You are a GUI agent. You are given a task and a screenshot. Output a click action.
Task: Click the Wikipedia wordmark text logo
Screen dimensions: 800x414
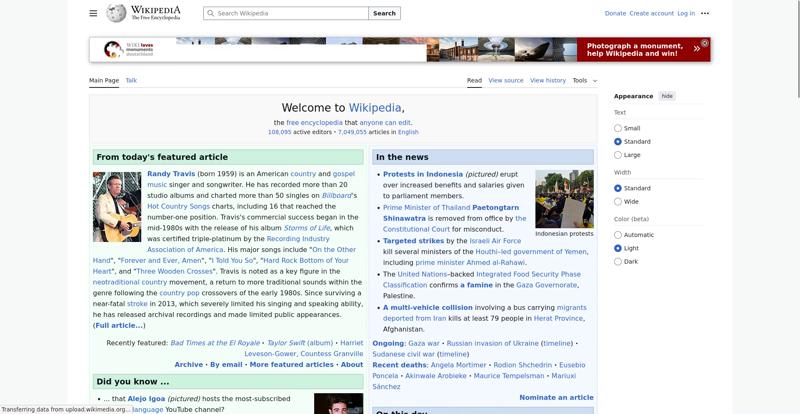pyautogui.click(x=156, y=13)
